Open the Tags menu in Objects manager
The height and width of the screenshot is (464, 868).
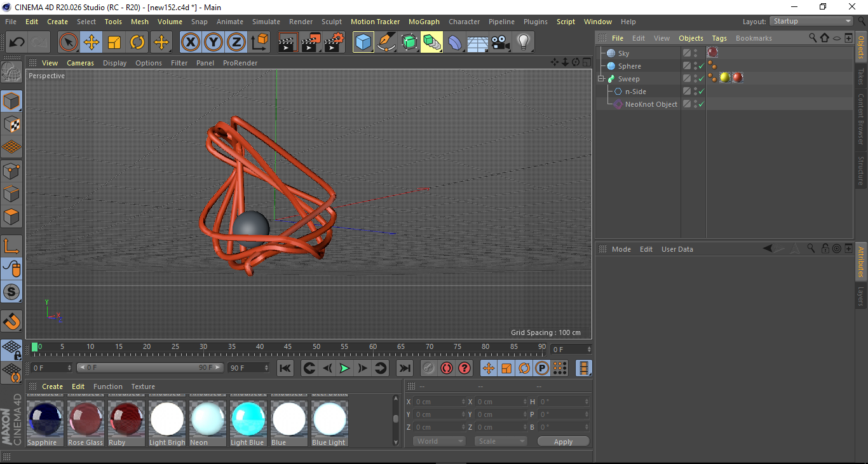(x=719, y=38)
